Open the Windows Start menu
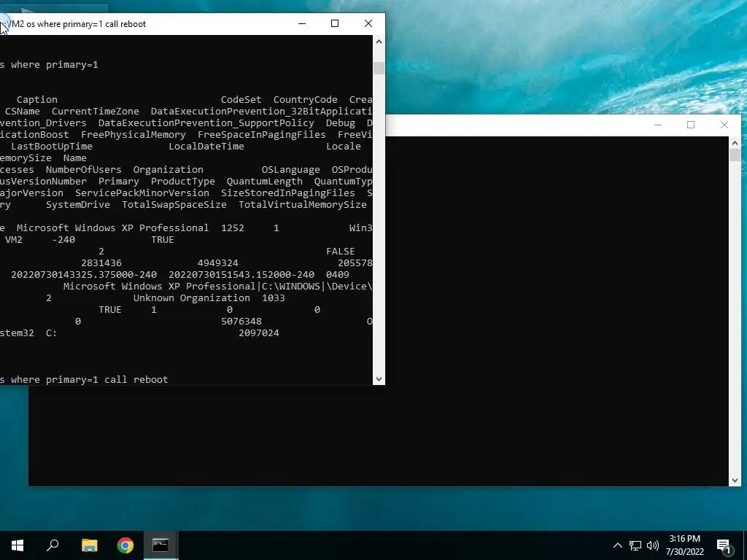This screenshot has width=747, height=560. click(x=18, y=545)
